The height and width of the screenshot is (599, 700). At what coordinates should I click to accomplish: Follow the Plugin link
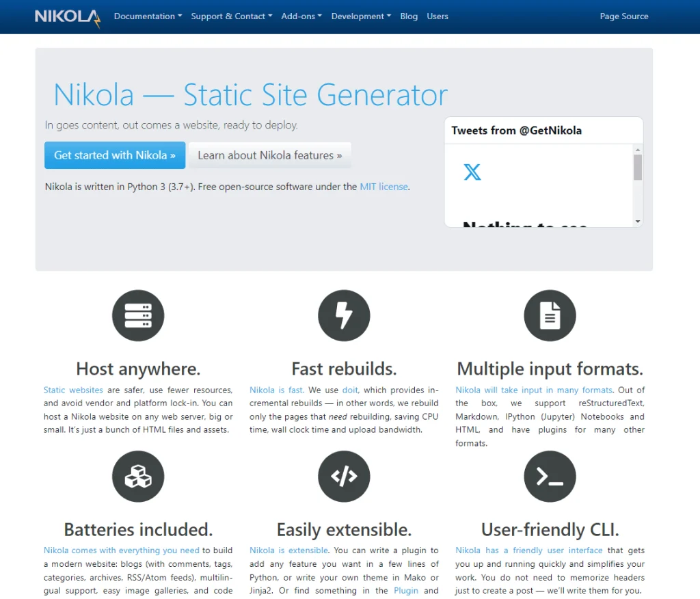pyautogui.click(x=406, y=591)
